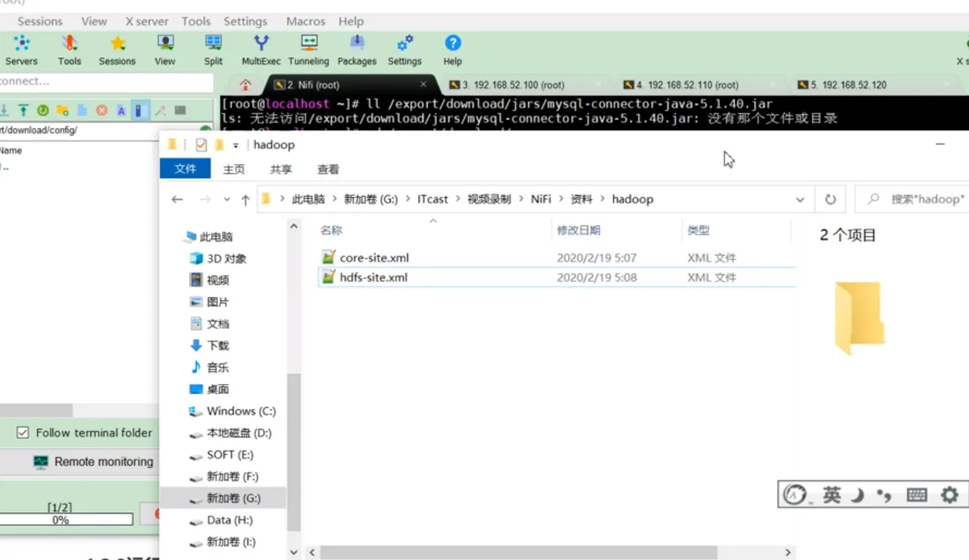The image size is (969, 560).
Task: Click the Remote monitoring button
Action: coord(93,461)
